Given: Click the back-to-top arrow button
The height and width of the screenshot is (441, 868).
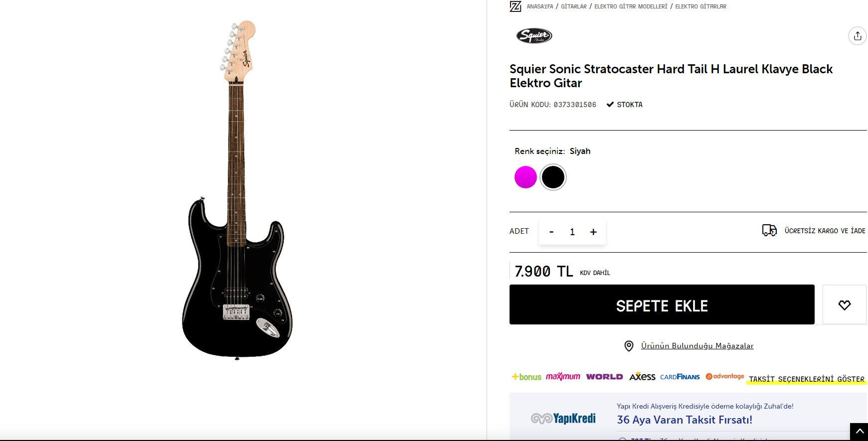Looking at the screenshot, I should (x=860, y=432).
